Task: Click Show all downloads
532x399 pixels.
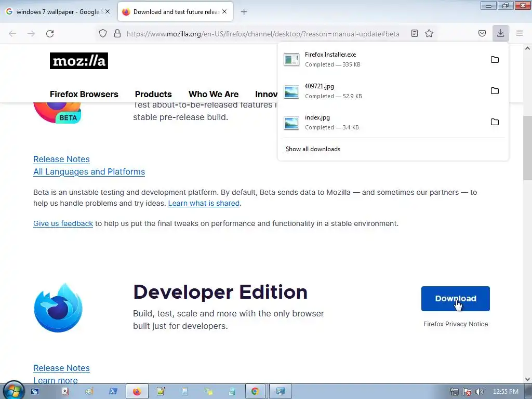Action: click(x=313, y=149)
